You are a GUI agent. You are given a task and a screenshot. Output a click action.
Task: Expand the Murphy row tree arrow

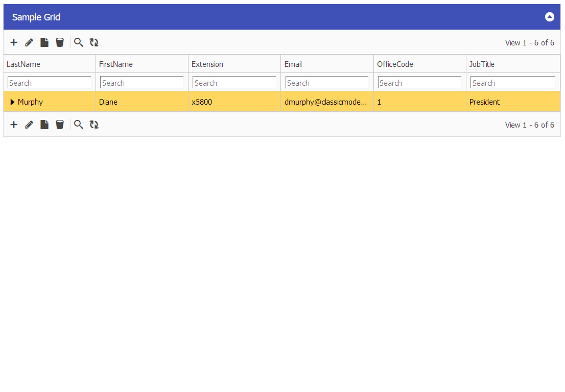12,102
